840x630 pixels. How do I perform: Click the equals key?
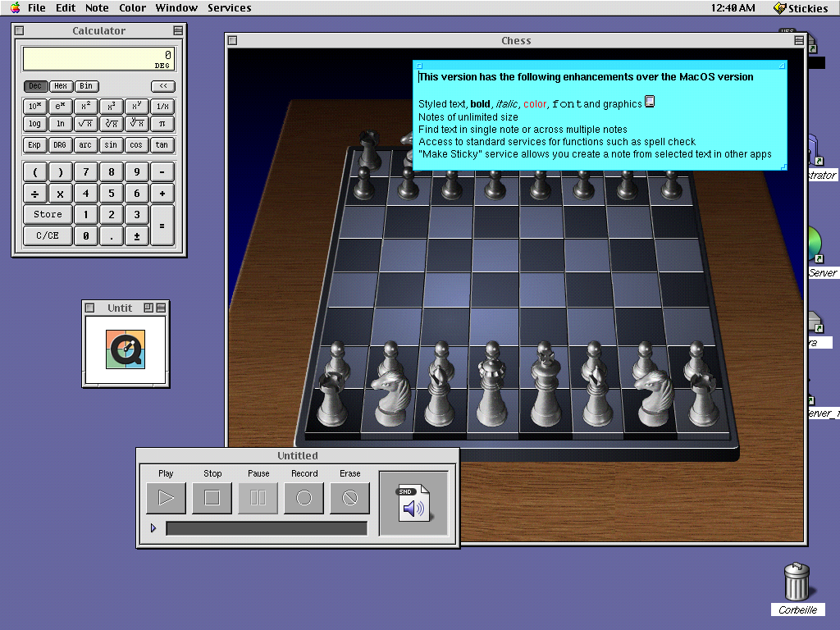(x=162, y=226)
